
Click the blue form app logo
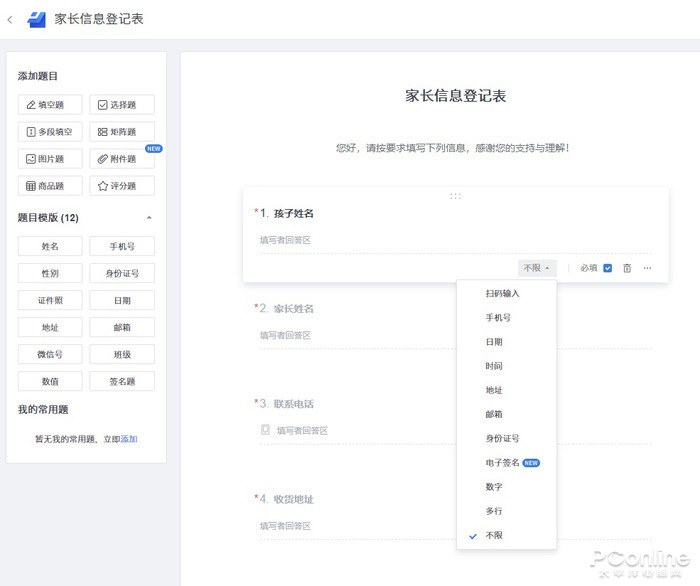[x=36, y=19]
